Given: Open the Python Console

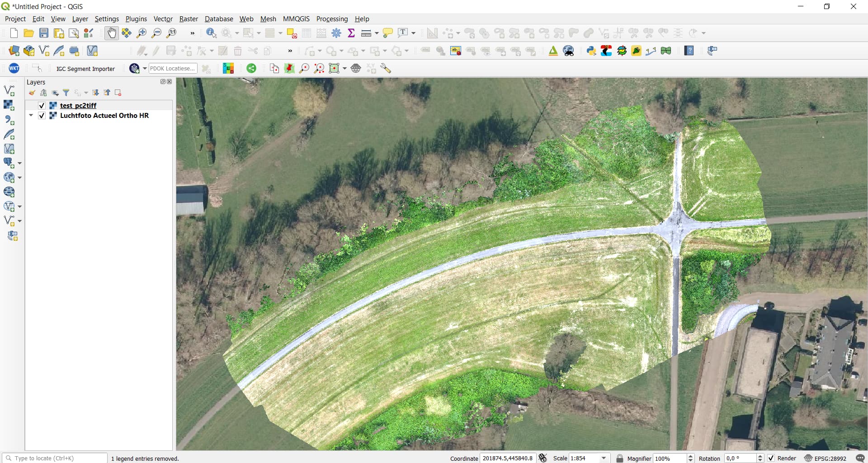Looking at the screenshot, I should point(591,51).
